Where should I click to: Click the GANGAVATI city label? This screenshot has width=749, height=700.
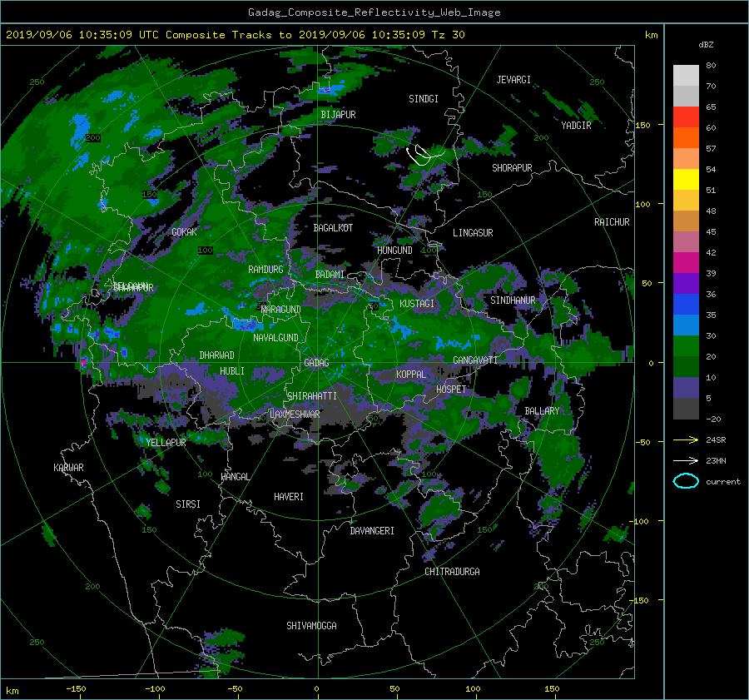(475, 360)
